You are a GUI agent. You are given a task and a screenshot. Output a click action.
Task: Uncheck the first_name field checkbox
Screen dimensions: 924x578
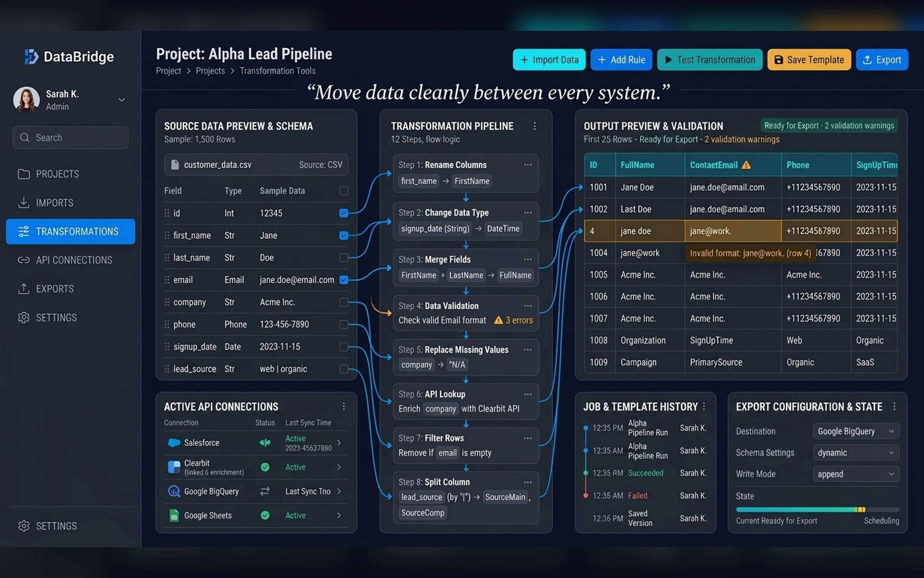click(x=344, y=235)
